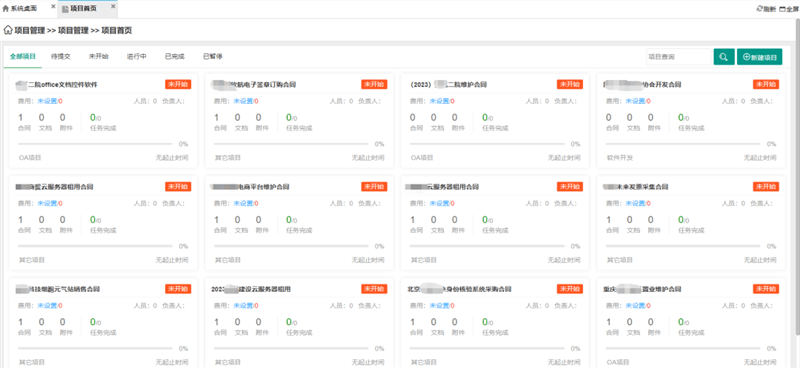Viewport: 800px width, 368px height.
Task: Click 未设置 fee link on 电商平台维护合同 card
Action: (x=243, y=203)
